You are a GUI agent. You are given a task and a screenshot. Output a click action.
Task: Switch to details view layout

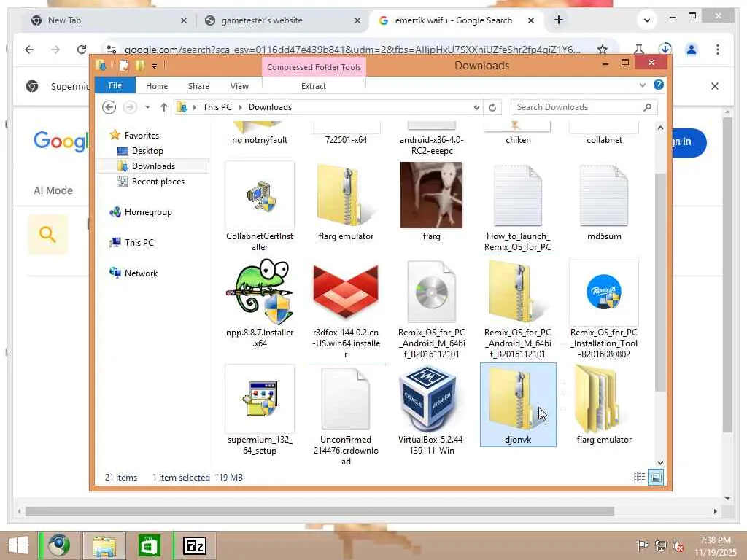click(x=639, y=477)
